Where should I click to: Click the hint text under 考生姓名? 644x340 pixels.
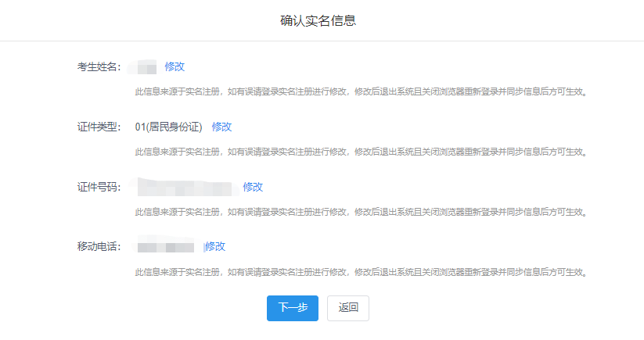[360, 91]
